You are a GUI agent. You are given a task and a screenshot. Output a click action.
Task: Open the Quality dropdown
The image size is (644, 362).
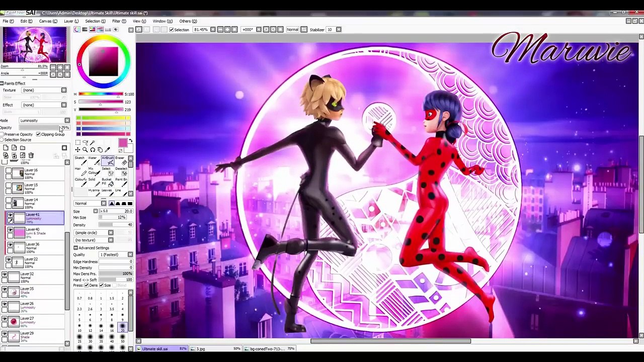(130, 255)
